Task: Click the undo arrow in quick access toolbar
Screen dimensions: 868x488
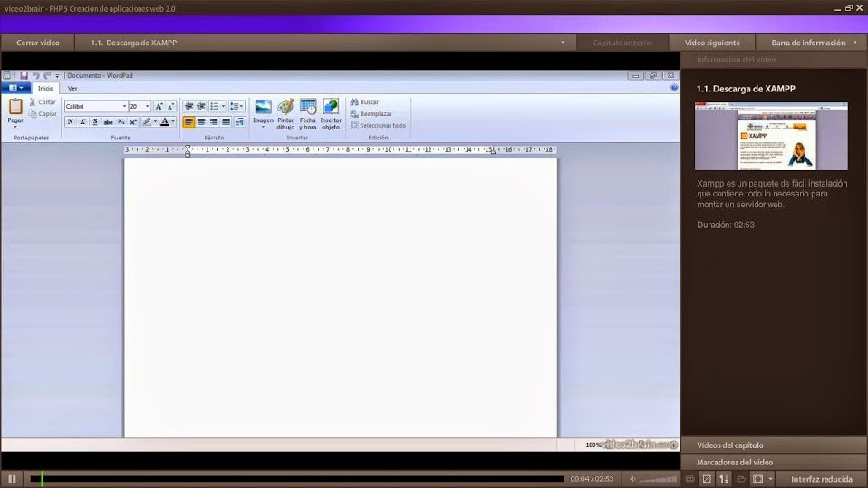Action: pyautogui.click(x=36, y=75)
